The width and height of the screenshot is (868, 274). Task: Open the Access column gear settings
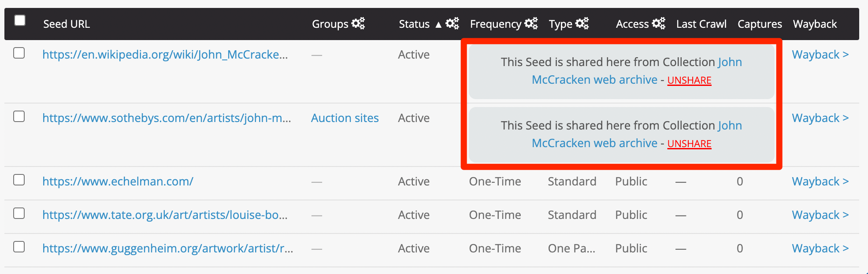click(x=658, y=23)
